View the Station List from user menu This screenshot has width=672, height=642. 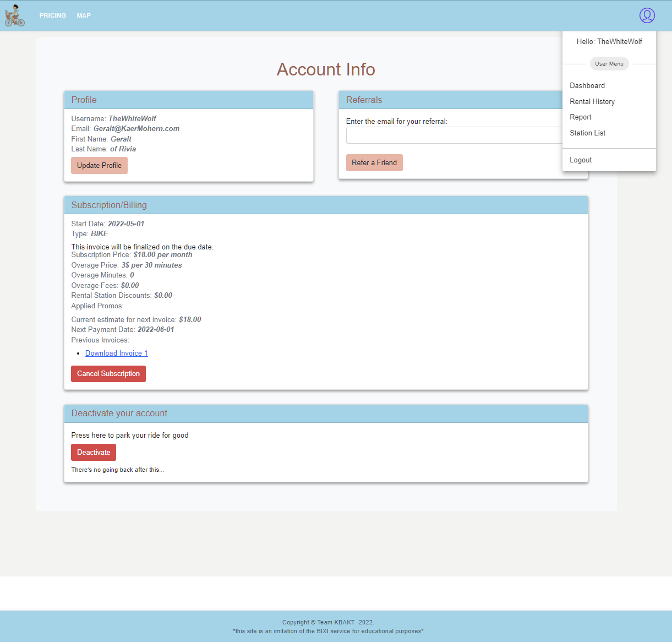pos(587,133)
